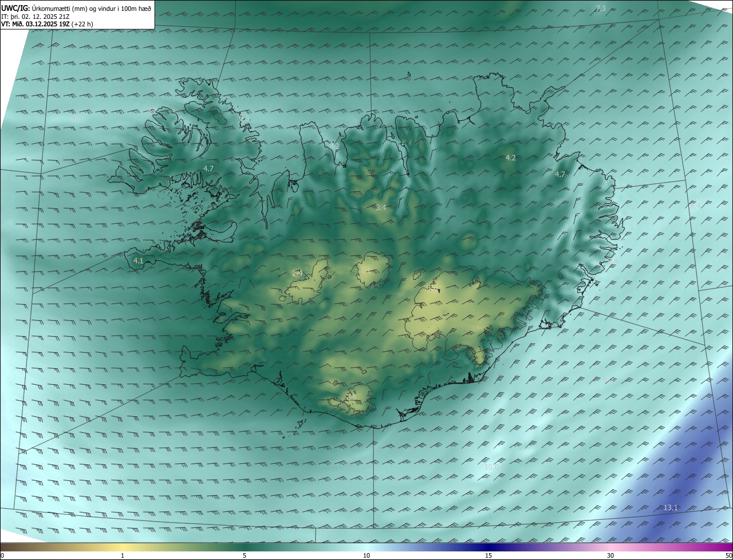Viewport: 733px width, 560px height.
Task: Click the 4.7 value in eastern Iceland
Action: (x=560, y=175)
